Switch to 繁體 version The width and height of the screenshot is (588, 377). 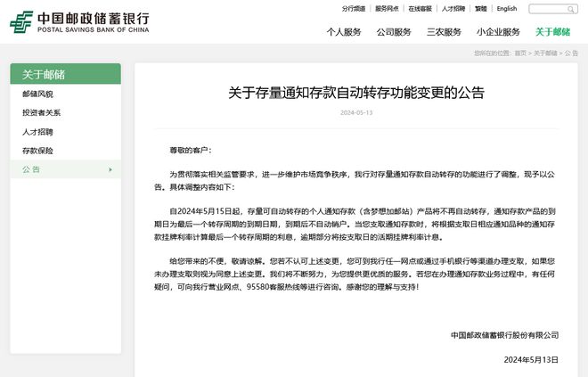tap(481, 9)
